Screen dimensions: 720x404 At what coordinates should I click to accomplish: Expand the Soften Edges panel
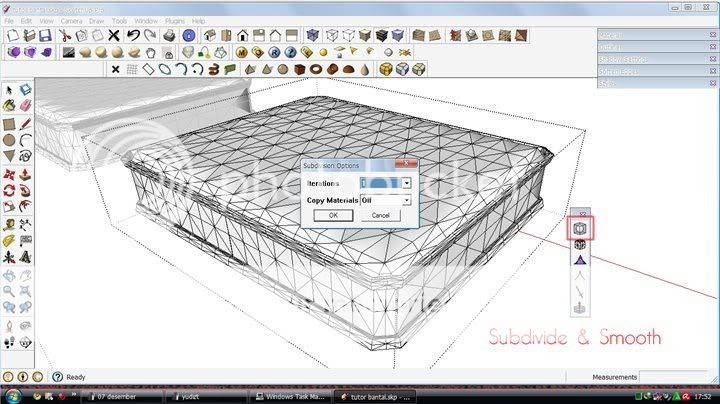658,71
